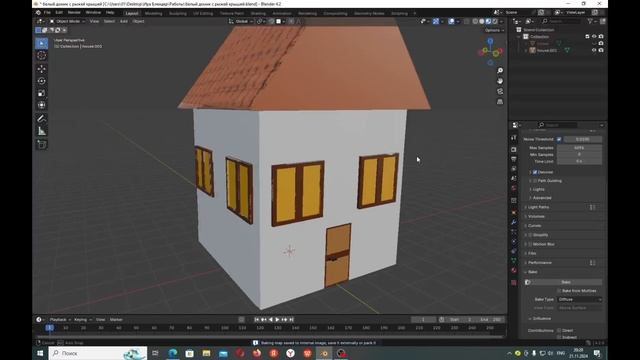Click the Max Samples value field
This screenshot has height=360, width=640.
[x=579, y=148]
